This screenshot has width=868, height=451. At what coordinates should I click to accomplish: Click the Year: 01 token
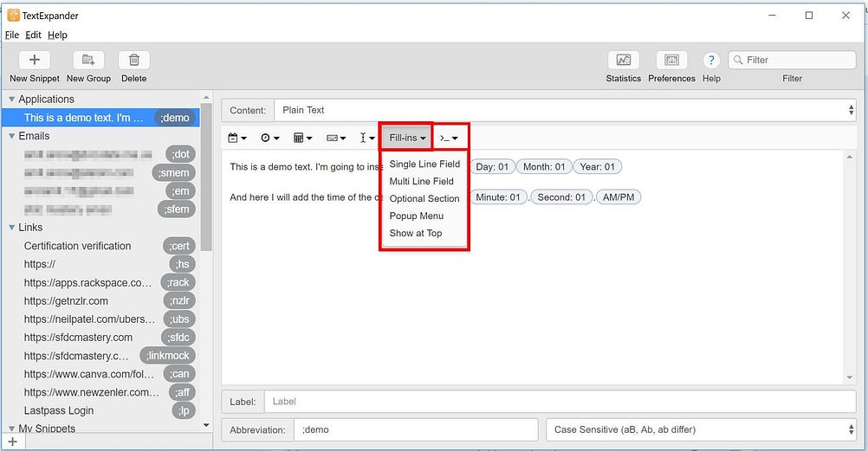point(598,166)
